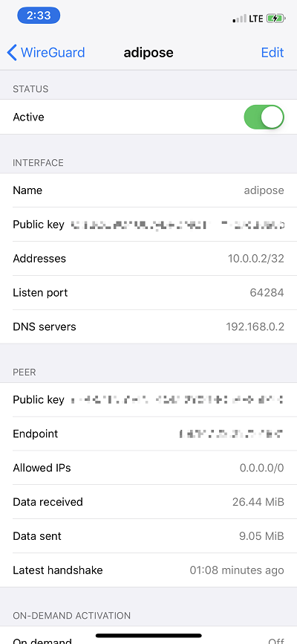Select the Addresses row showing 10.0.0.2/32
The image size is (297, 644).
[148, 259]
